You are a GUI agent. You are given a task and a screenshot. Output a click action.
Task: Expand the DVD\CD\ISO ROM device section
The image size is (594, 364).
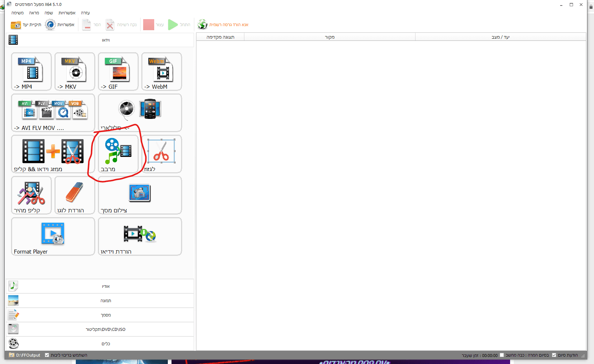(100, 329)
